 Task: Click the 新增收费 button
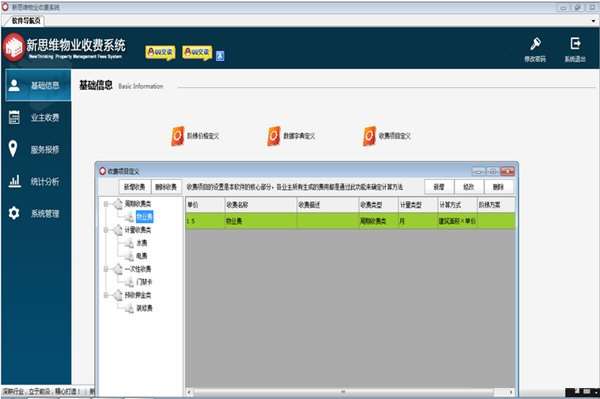pyautogui.click(x=135, y=187)
